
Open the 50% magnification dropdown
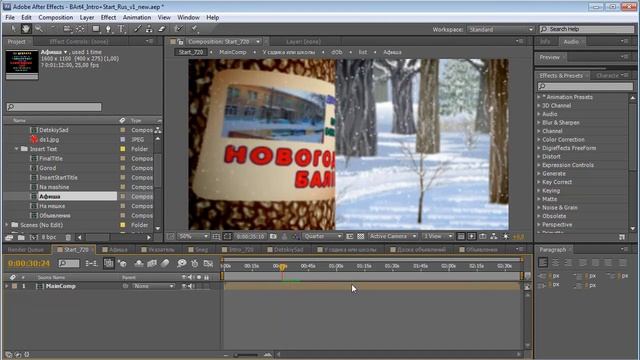(193, 236)
